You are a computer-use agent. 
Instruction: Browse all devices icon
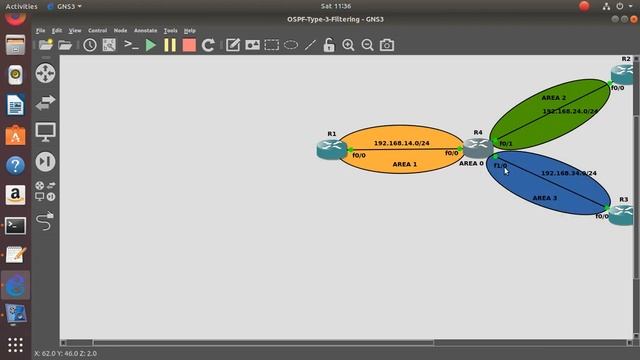point(45,191)
